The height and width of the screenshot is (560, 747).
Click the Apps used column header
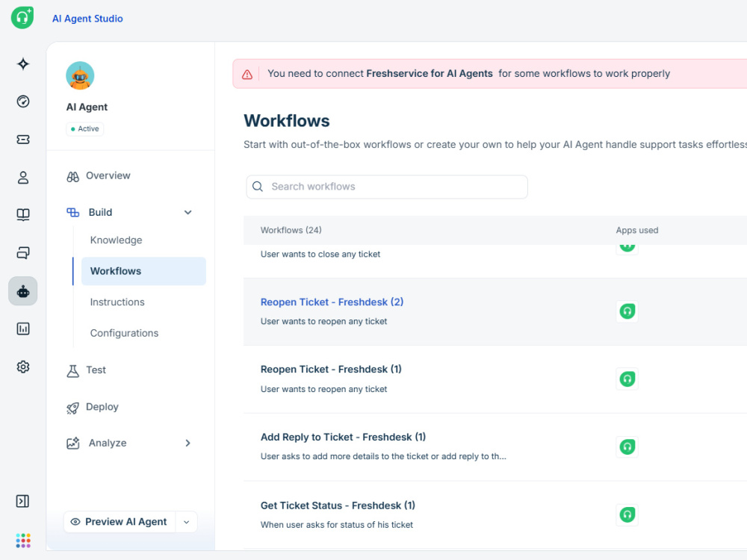click(637, 231)
